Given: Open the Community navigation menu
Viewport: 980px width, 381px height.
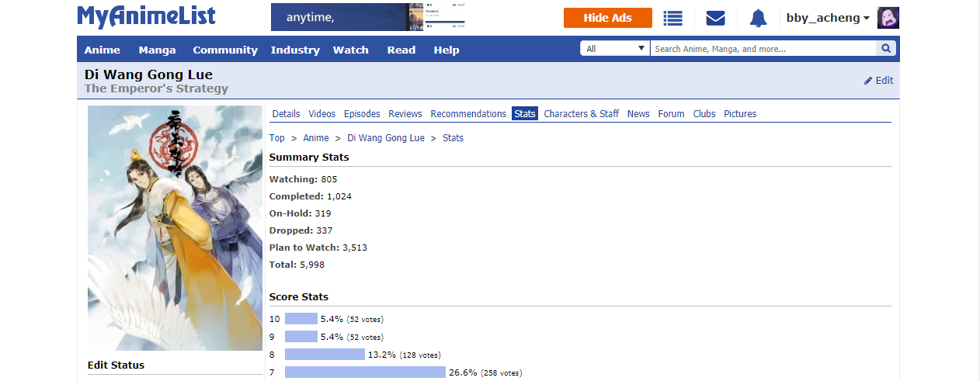Looking at the screenshot, I should tap(225, 50).
